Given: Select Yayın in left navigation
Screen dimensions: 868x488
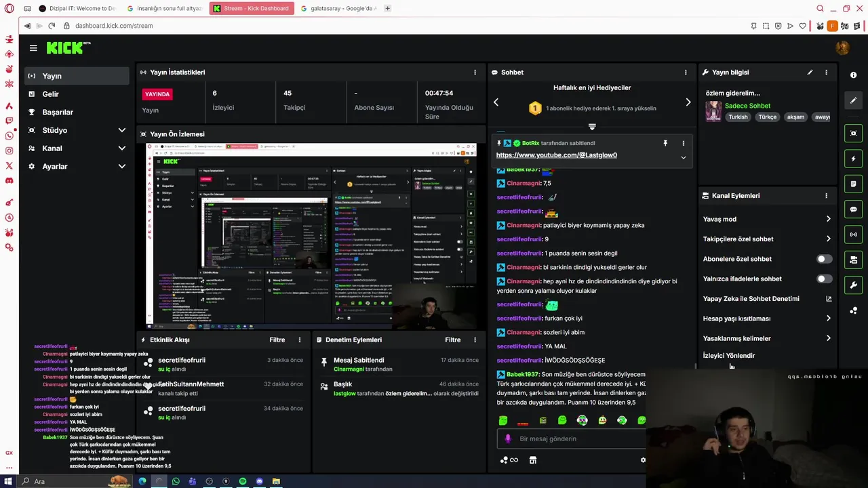Looking at the screenshot, I should tap(77, 76).
